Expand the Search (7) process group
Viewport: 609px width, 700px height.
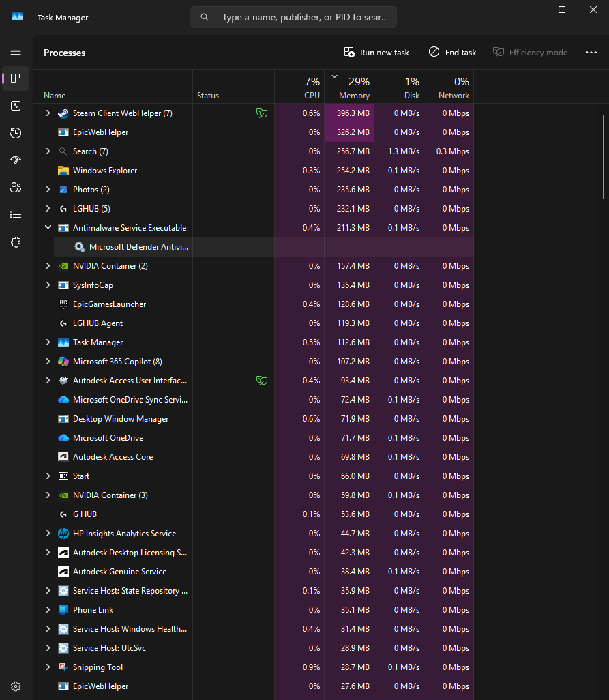click(x=48, y=151)
